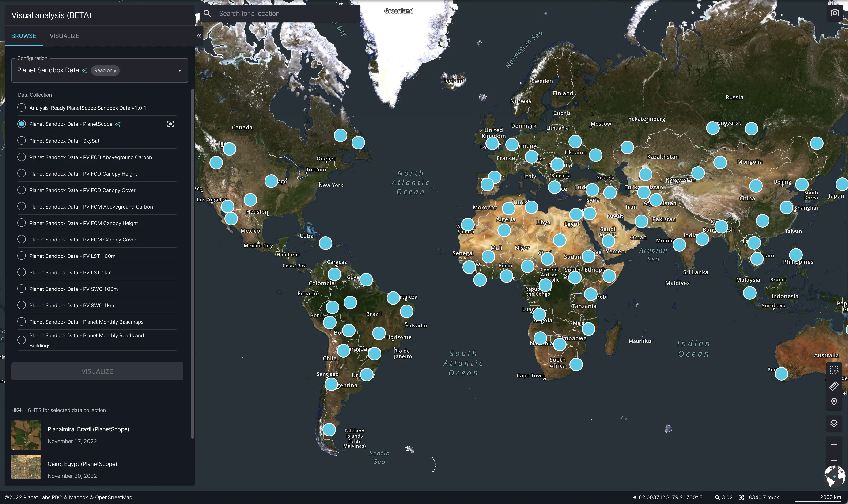This screenshot has width=848, height=504.
Task: Click the '18340.7 m/px' resolution value
Action: click(x=762, y=497)
